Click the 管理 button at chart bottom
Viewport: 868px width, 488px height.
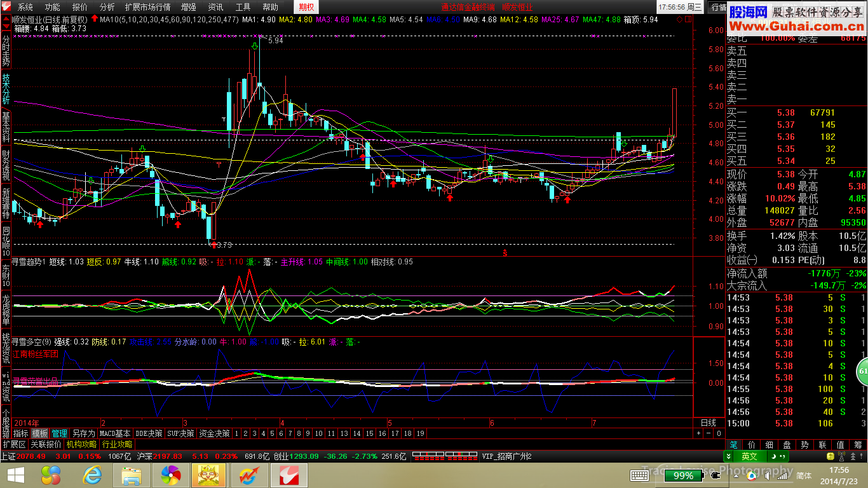coord(59,433)
